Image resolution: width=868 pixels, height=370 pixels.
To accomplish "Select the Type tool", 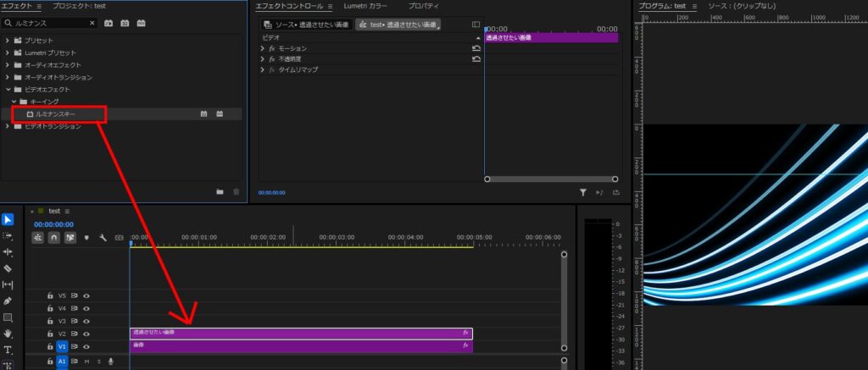I will coord(8,350).
